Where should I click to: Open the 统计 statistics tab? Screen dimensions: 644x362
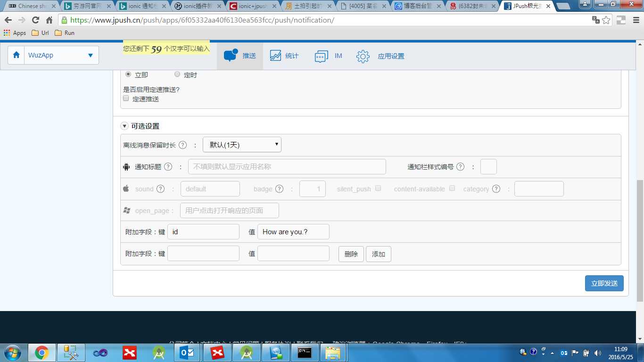tap(284, 56)
